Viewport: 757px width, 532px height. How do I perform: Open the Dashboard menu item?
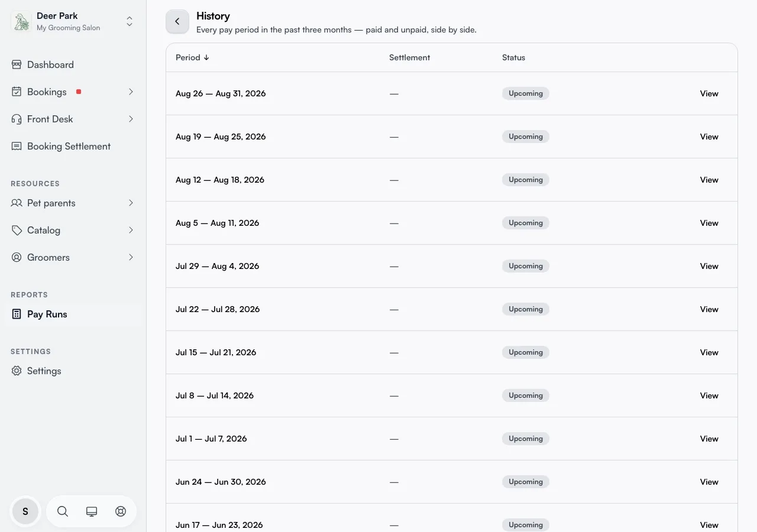point(73,64)
